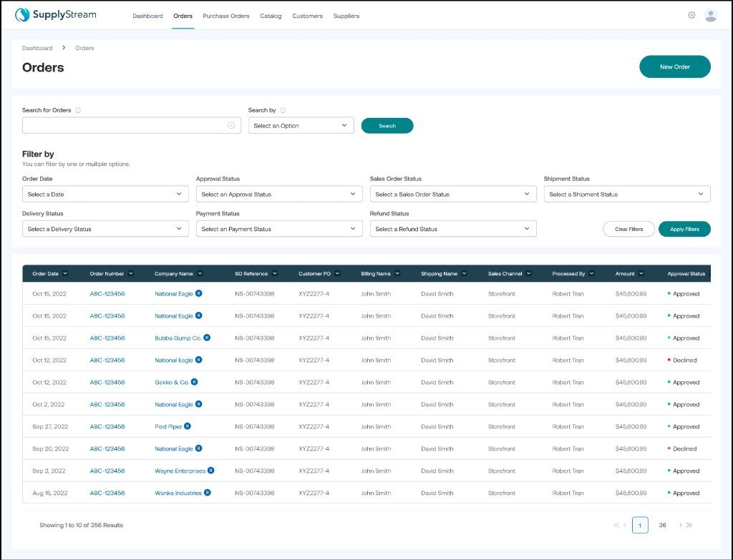Sort by the Order Date column arrow

point(65,273)
